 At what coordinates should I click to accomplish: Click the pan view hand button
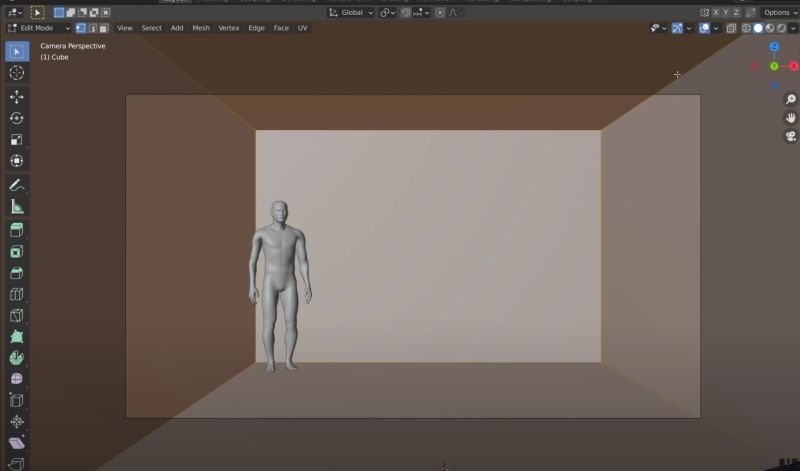[x=790, y=118]
